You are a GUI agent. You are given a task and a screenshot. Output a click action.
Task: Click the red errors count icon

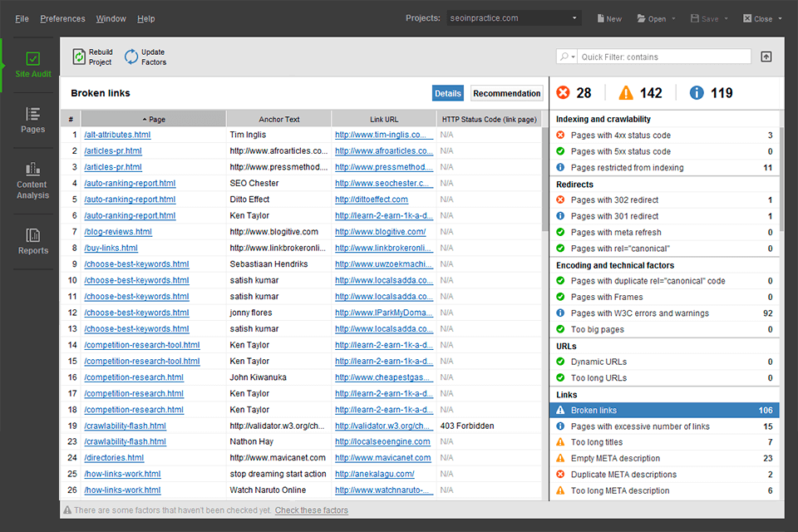pos(564,93)
